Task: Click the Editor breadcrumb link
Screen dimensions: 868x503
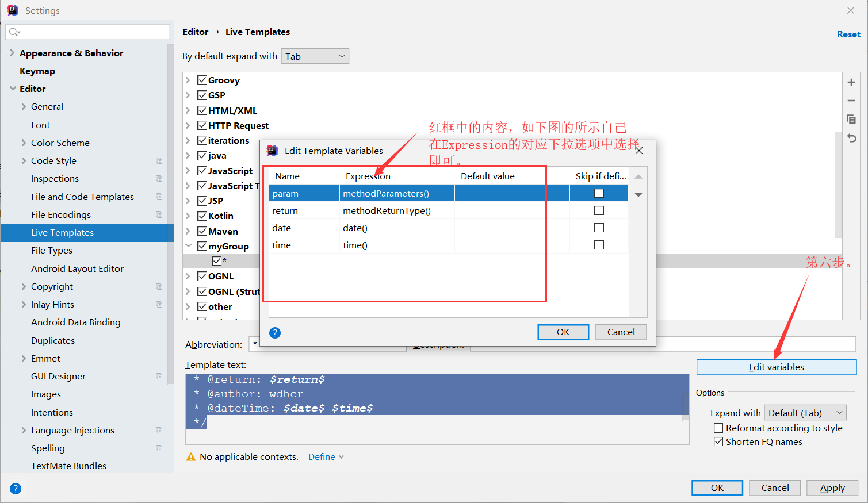Action: point(195,32)
